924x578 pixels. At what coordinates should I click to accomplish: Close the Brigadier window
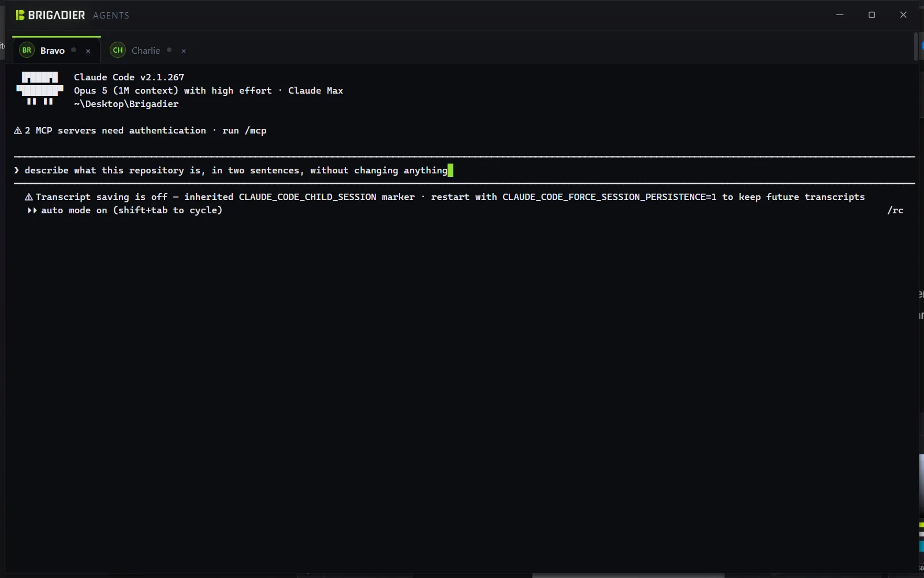903,15
